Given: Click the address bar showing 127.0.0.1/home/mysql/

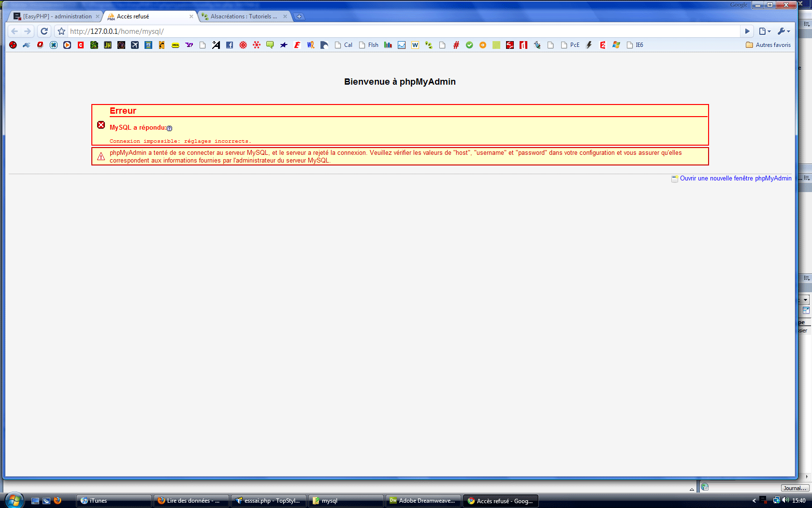Looking at the screenshot, I should [404, 31].
